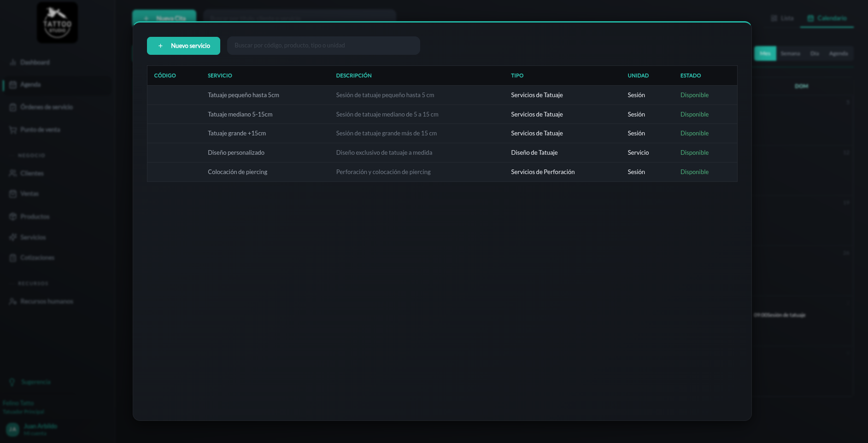Open Servicios icon in sidebar
Viewport: 868px width, 443px height.
[13, 237]
